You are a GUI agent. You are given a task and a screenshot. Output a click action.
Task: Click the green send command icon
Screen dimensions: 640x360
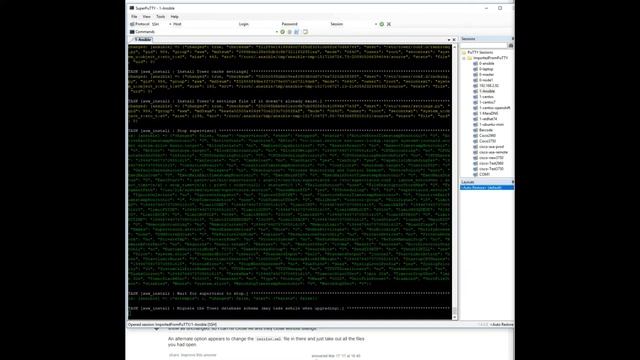click(282, 32)
